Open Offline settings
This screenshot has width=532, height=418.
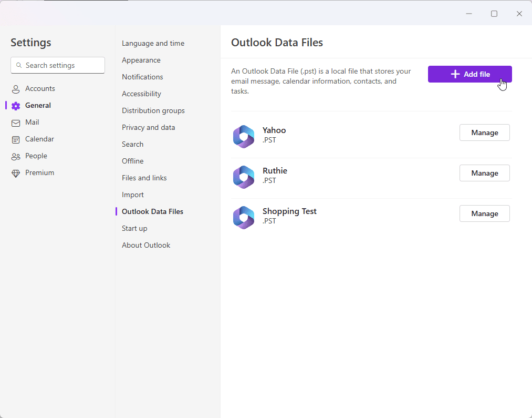coord(133,161)
